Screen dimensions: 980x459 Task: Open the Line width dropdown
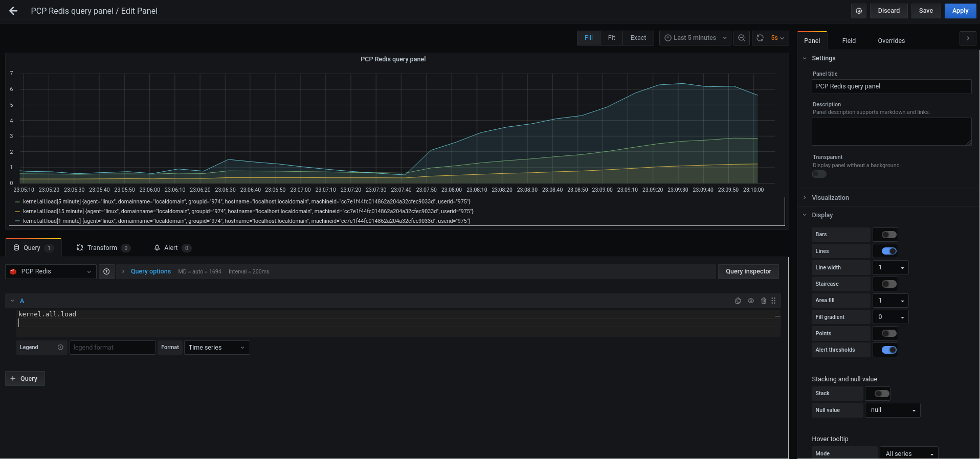coord(890,268)
